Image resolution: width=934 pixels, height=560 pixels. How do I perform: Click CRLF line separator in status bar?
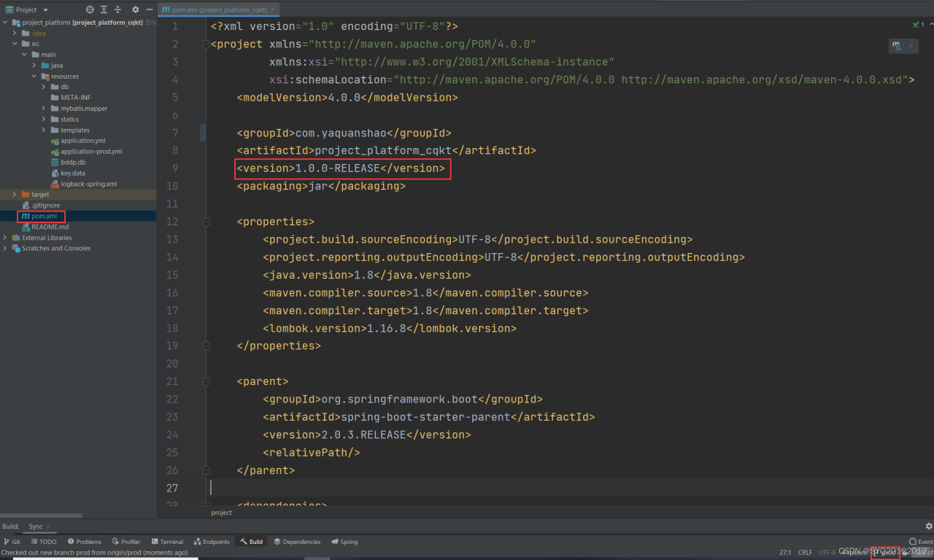(x=805, y=553)
